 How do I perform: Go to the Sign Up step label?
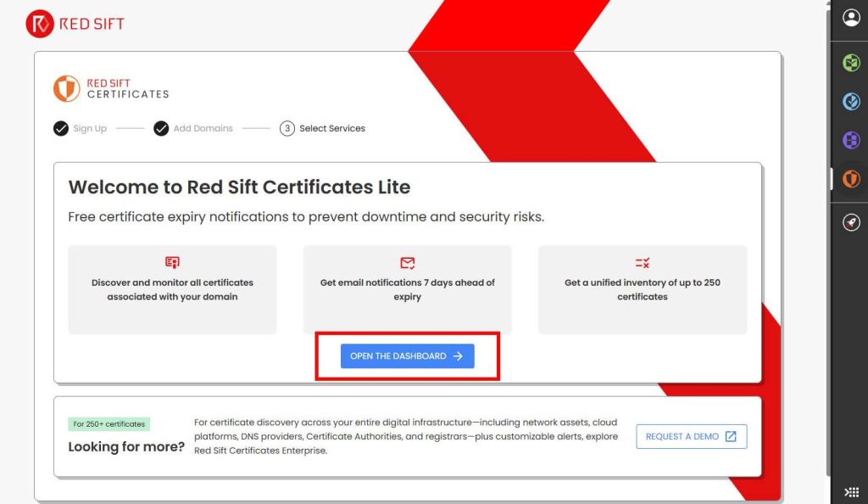(90, 128)
